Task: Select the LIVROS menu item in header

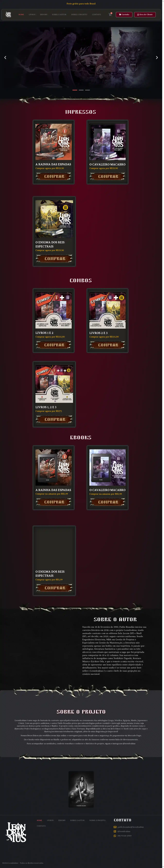Action: (32, 14)
